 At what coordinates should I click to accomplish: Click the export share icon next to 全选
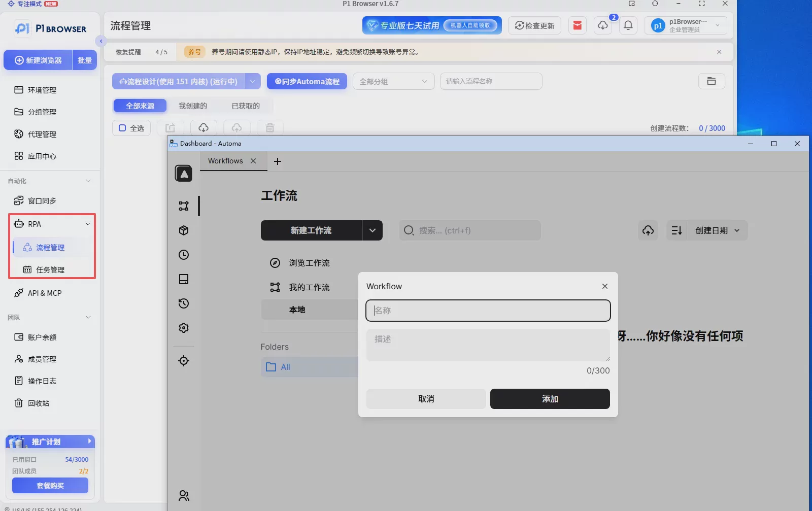[170, 128]
